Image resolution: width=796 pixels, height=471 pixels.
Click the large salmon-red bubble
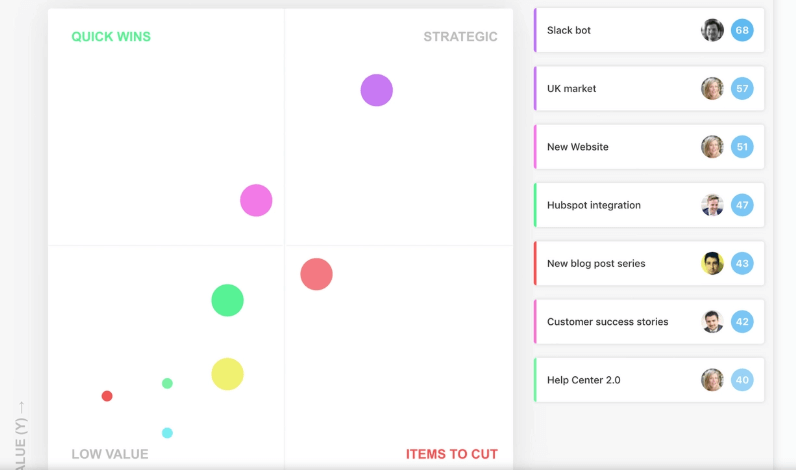[316, 274]
